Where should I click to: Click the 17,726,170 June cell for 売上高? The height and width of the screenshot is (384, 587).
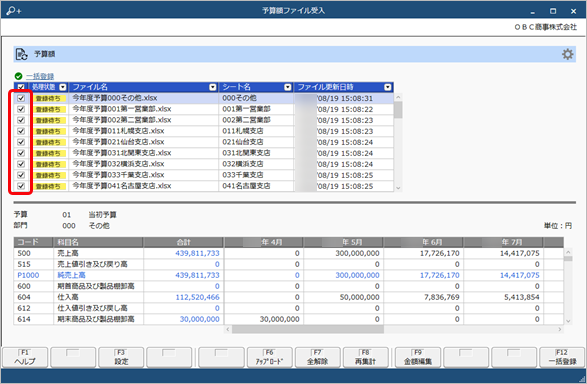(423, 253)
